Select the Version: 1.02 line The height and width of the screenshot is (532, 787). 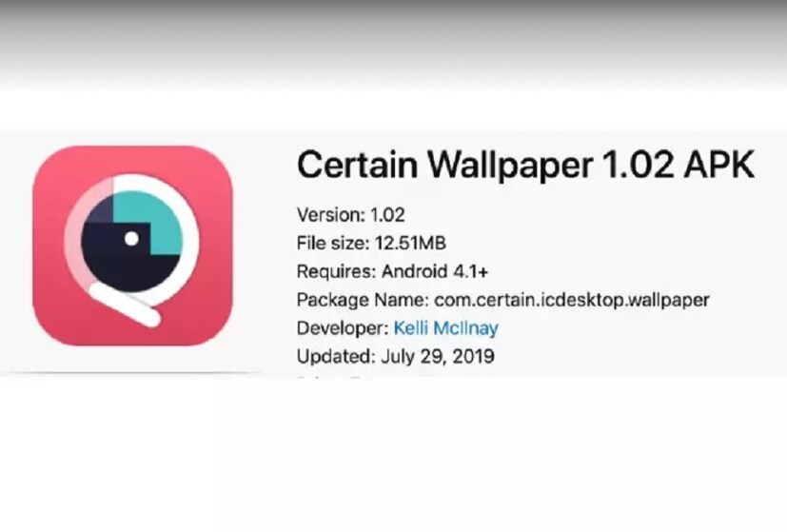coord(351,215)
